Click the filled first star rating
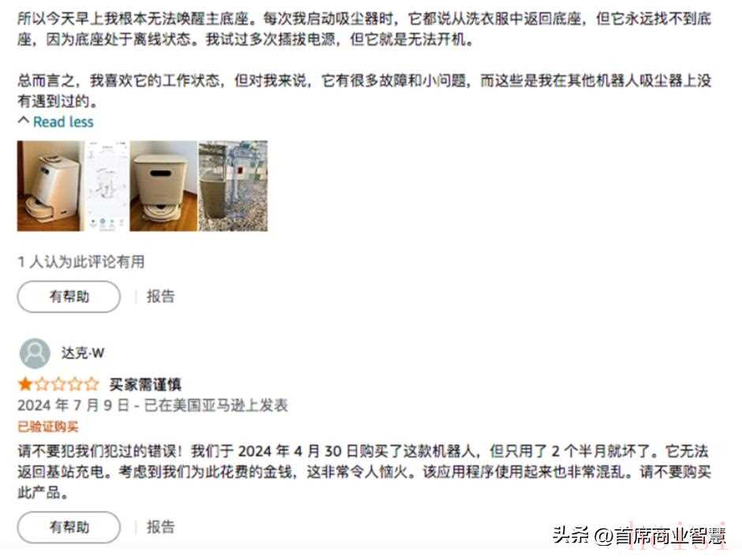Screen dimensions: 742x560 point(24,383)
